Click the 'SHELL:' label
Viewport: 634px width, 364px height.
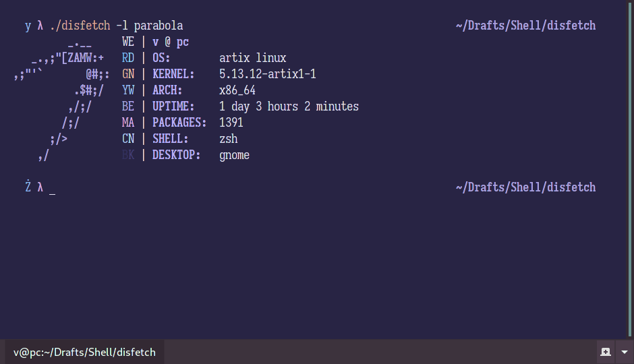170,139
